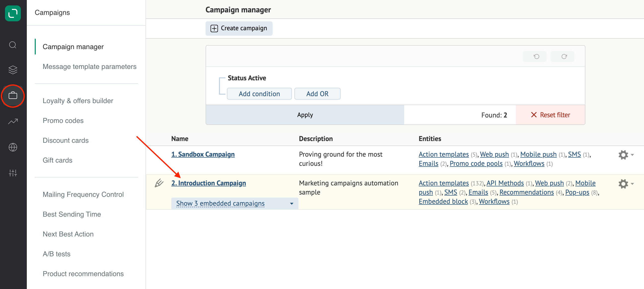Click the green app logo icon

point(13,13)
